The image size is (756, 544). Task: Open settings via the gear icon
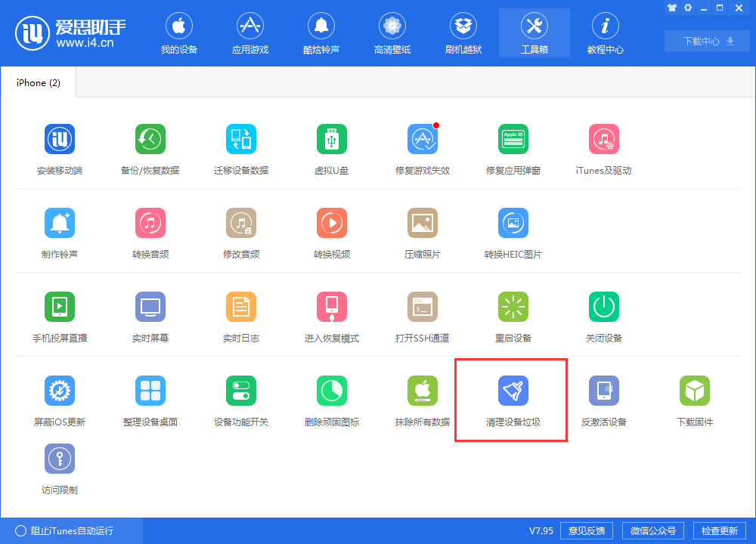click(688, 8)
